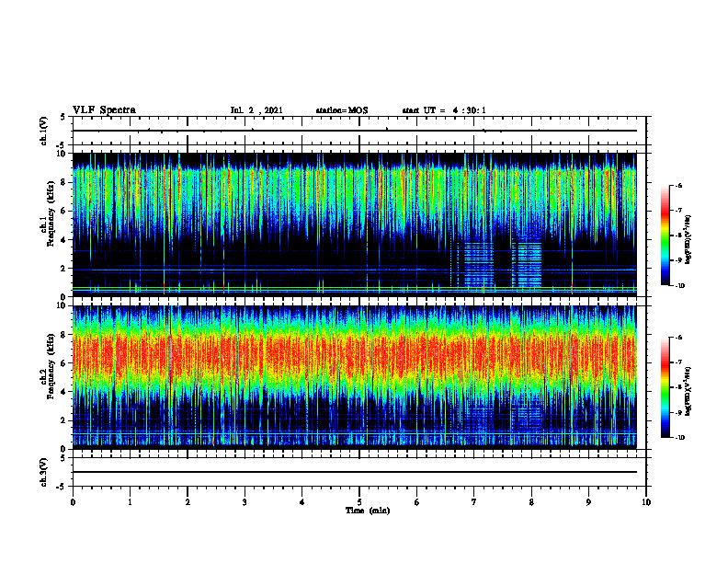
Task: Click the "6" kHz tick on ch.2 spectrogram
Action: pos(64,363)
